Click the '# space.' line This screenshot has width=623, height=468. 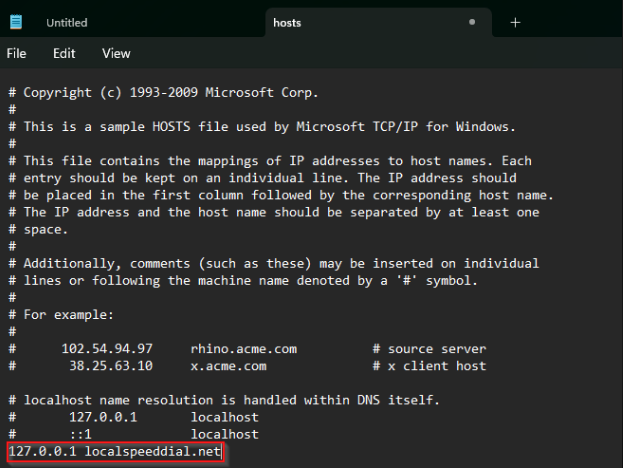coord(39,229)
